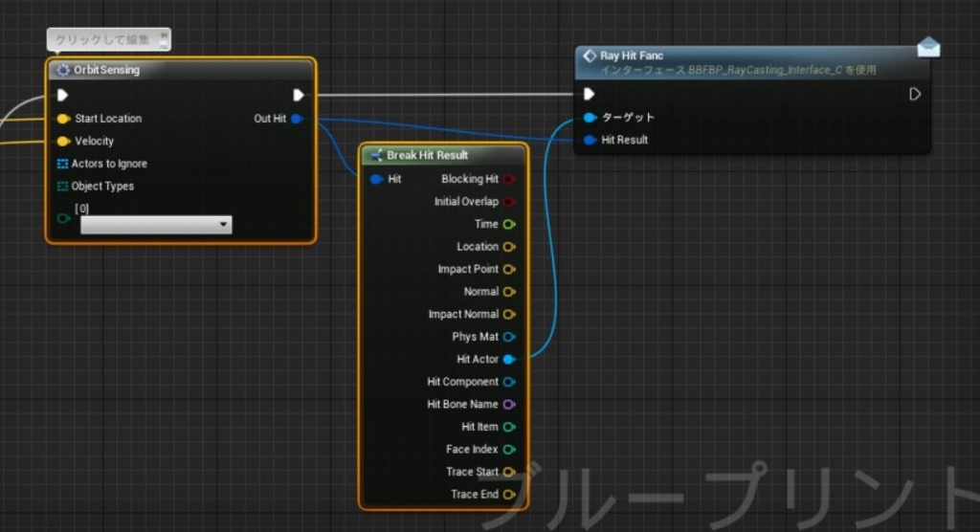Click the Face Index output pin
This screenshot has width=980, height=532.
point(509,450)
